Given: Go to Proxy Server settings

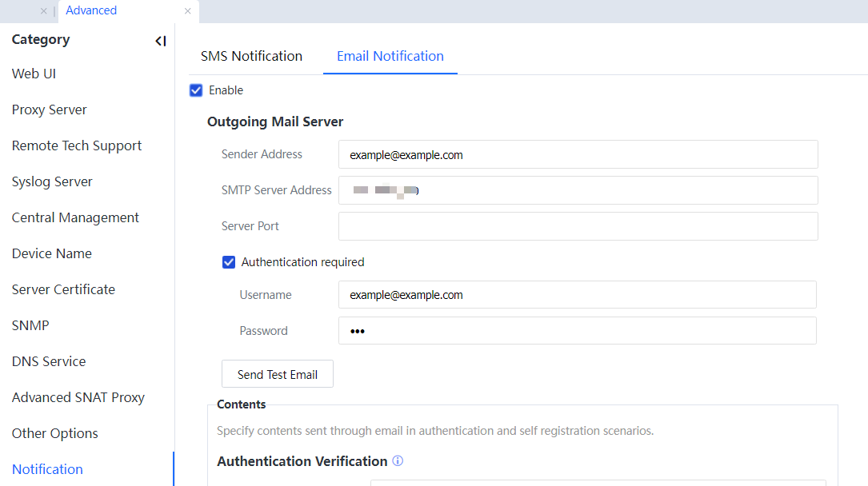Looking at the screenshot, I should pyautogui.click(x=49, y=110).
